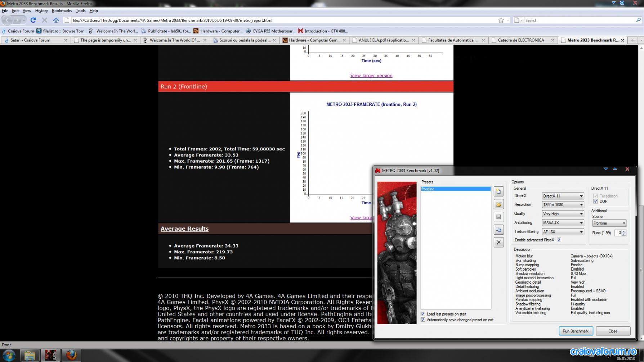Viewport: 644px width, 362px height.
Task: Open Windows Start menu orb
Action: (9, 355)
